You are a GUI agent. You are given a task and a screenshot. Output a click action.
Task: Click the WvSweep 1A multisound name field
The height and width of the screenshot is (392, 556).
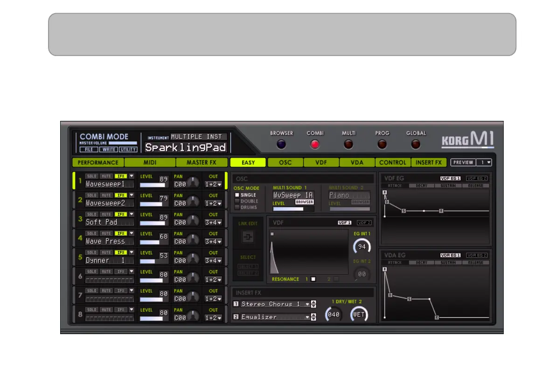(x=293, y=195)
